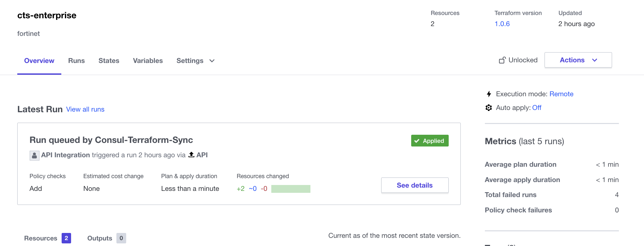Click the Remote execution mode link
Viewport: 644px width, 246px height.
[x=561, y=94]
